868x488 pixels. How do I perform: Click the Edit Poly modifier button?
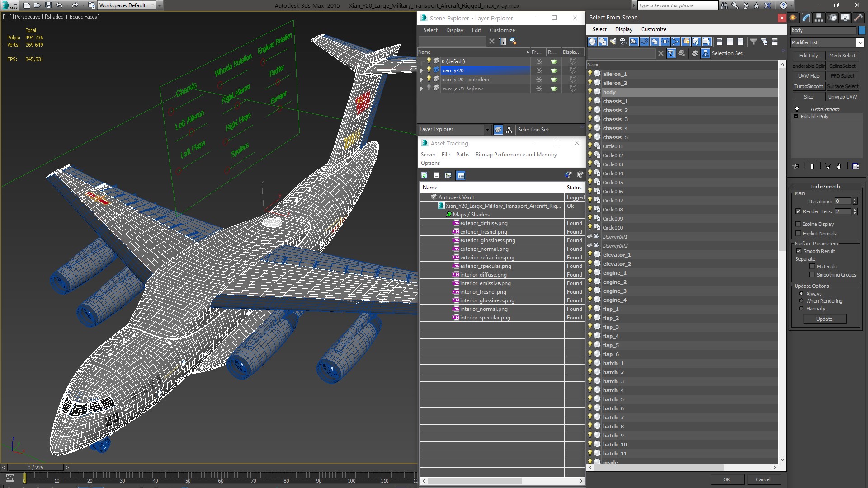point(808,56)
